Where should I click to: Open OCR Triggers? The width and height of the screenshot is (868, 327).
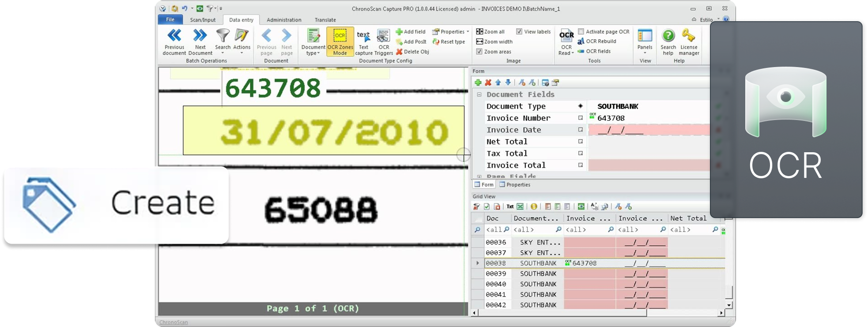383,41
